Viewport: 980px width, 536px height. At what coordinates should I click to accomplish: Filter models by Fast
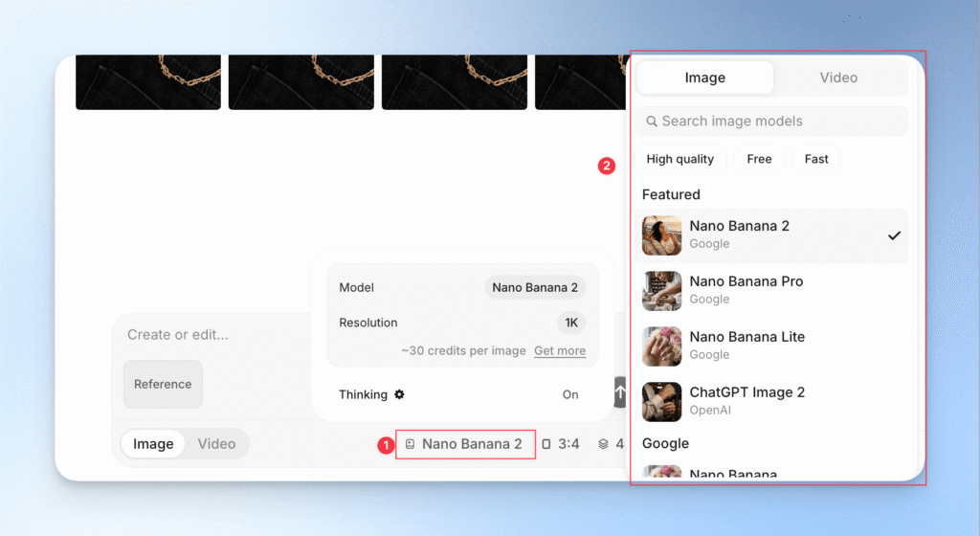816,159
